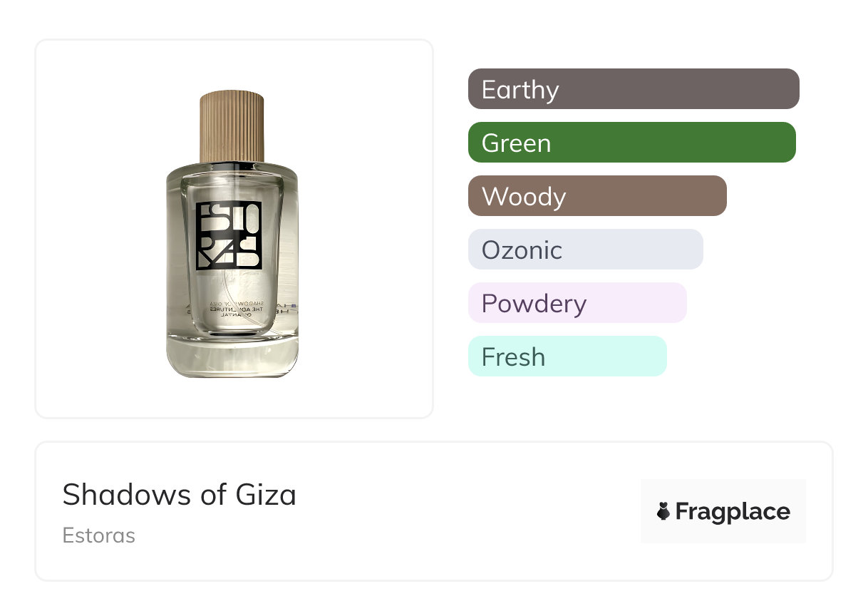The width and height of the screenshot is (868, 616).
Task: Click the Estoras brand name link
Action: click(x=98, y=535)
